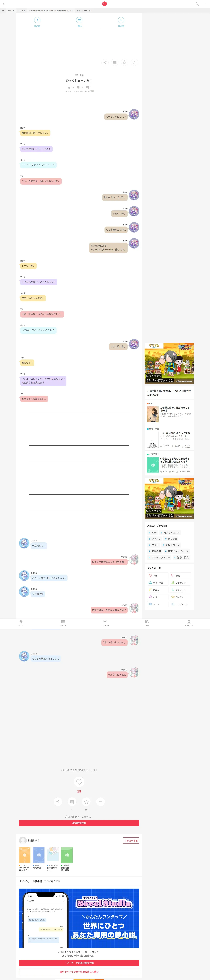Open # 進撃の巨人 tag
Viewport: 210px width, 980px height.
[181, 557]
